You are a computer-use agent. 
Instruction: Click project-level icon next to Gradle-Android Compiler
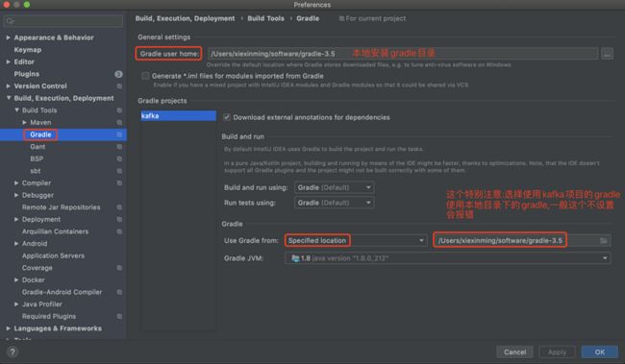119,292
